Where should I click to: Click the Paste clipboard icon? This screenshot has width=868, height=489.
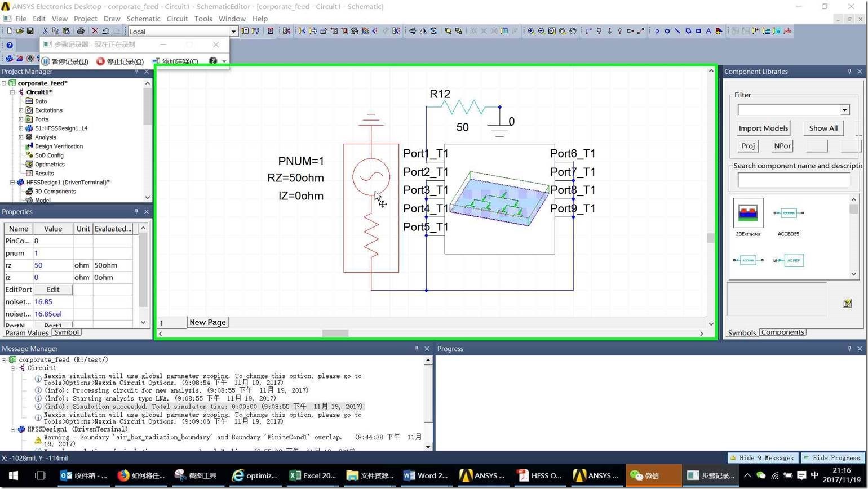(66, 31)
